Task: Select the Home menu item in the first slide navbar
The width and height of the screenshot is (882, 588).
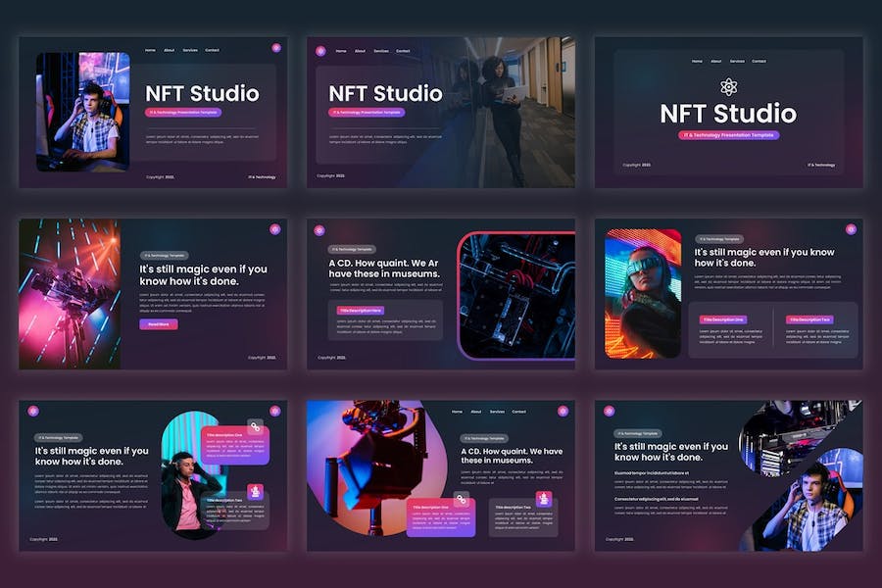Action: point(150,50)
